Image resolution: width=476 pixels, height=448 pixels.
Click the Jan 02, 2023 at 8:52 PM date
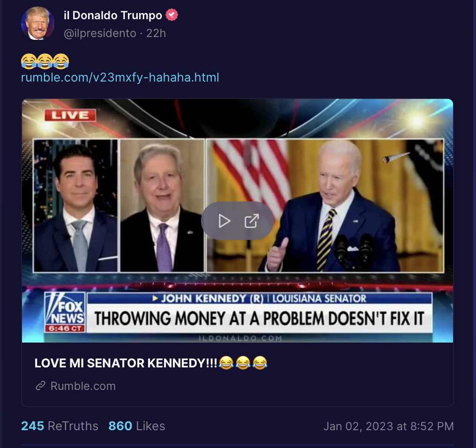(388, 426)
